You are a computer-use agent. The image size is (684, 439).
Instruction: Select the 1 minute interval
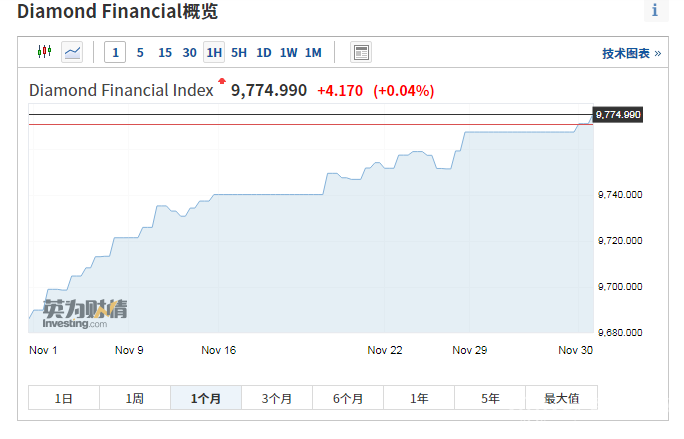115,52
